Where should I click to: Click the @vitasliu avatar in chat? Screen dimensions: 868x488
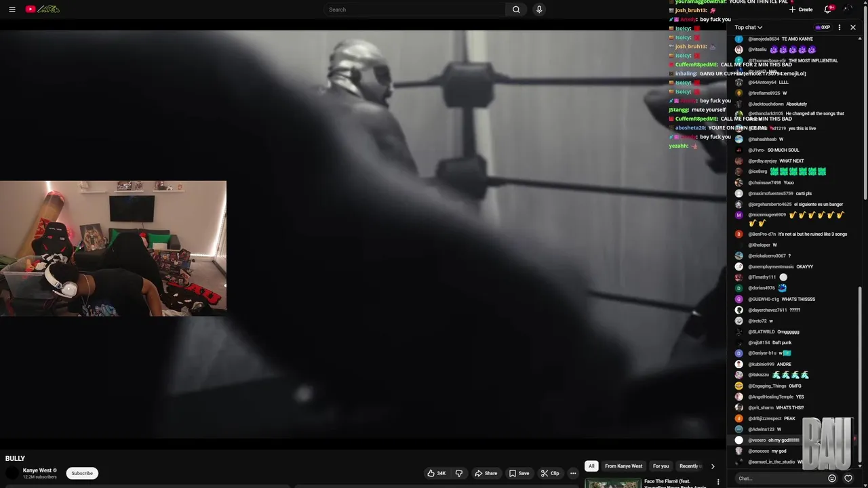point(738,49)
